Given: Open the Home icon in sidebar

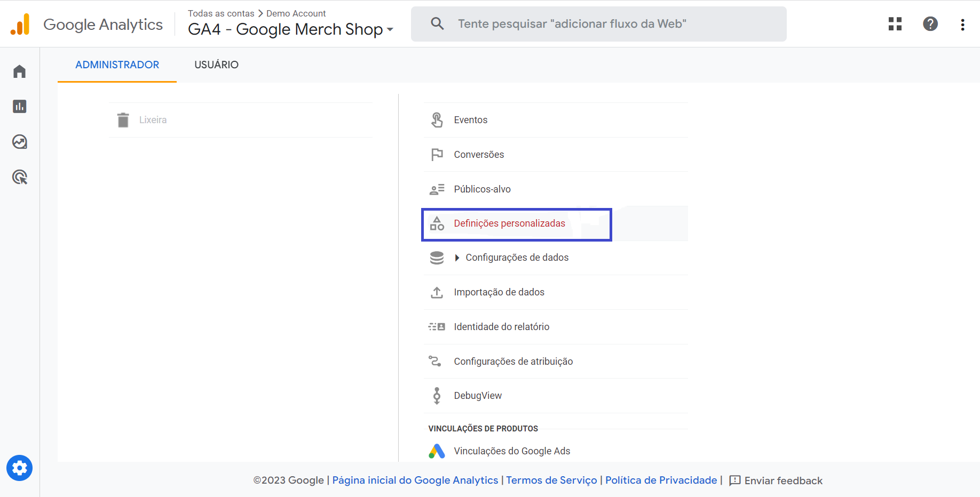Looking at the screenshot, I should coord(20,71).
